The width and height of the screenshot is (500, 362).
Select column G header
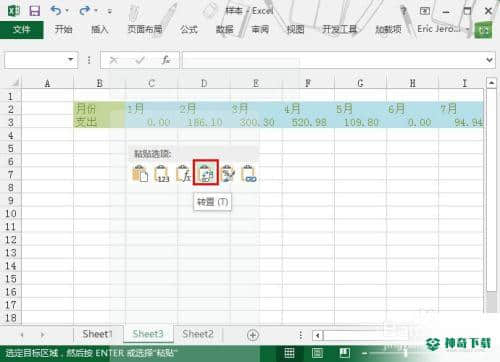[x=360, y=83]
